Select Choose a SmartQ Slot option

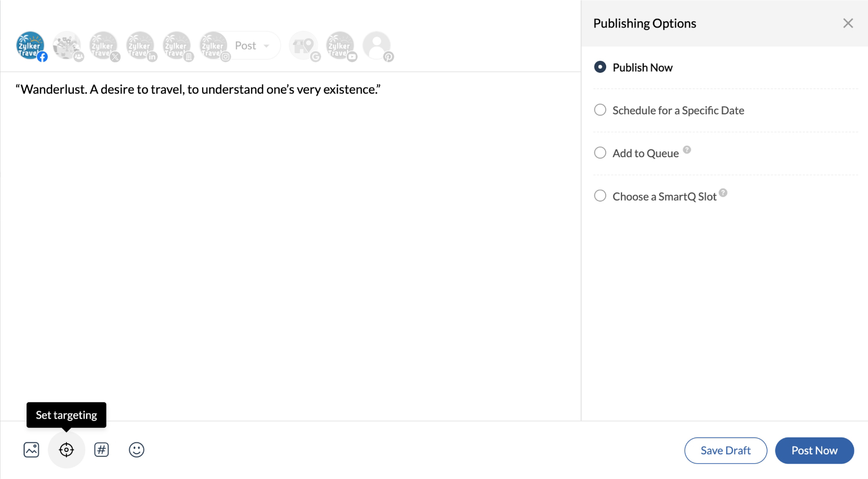pyautogui.click(x=600, y=196)
